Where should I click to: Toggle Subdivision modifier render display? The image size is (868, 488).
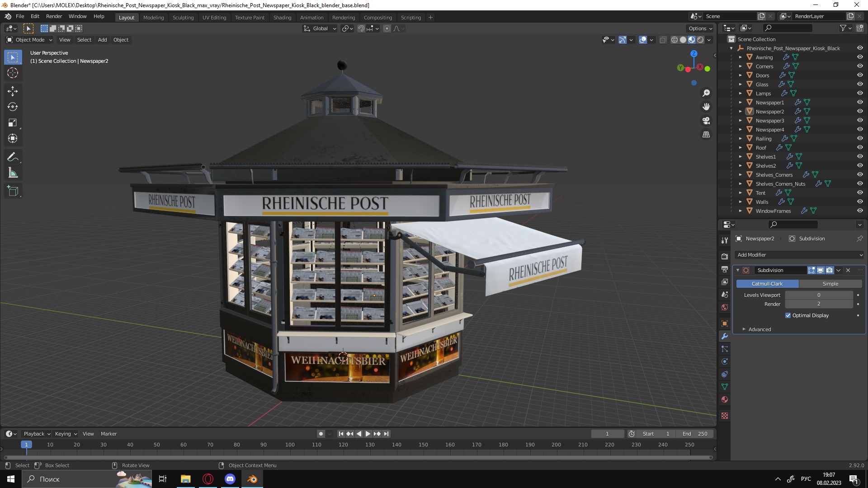(829, 270)
